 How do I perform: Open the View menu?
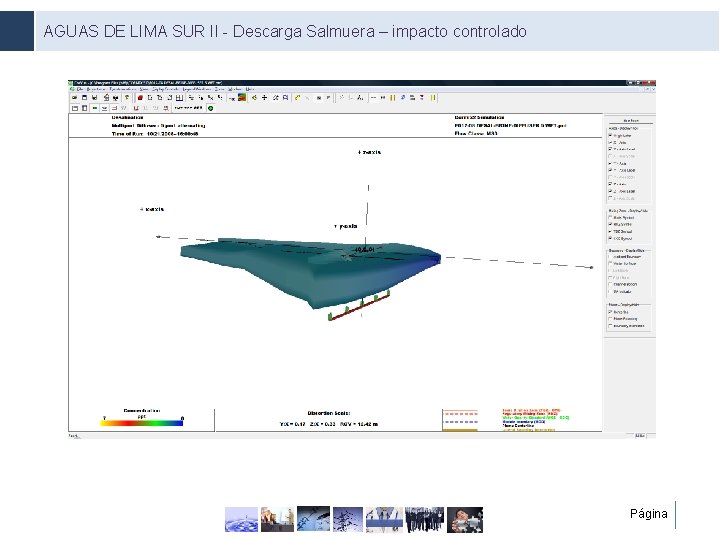point(144,89)
